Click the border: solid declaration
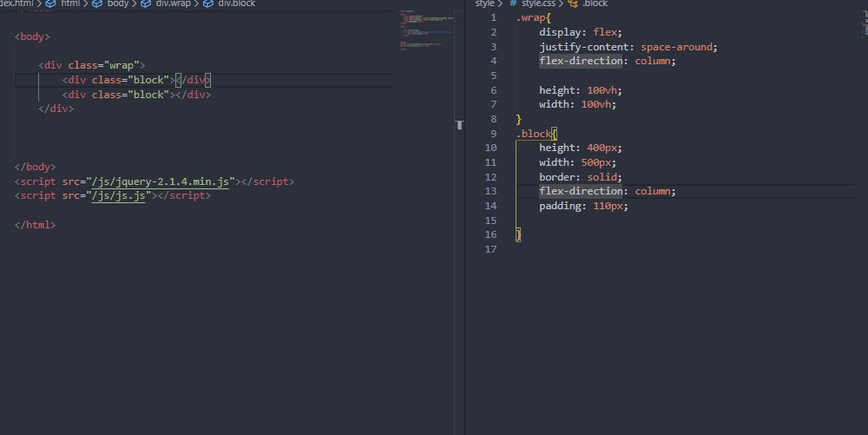 tap(581, 177)
